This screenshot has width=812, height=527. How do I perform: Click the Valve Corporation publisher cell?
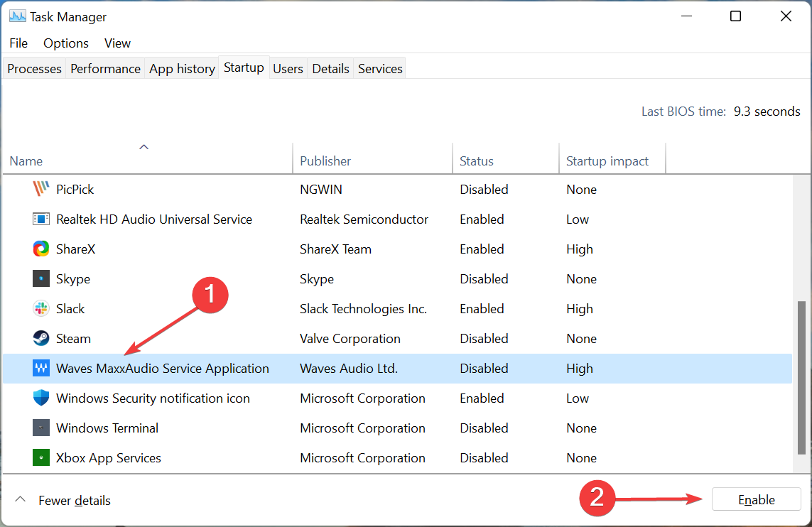pyautogui.click(x=350, y=339)
